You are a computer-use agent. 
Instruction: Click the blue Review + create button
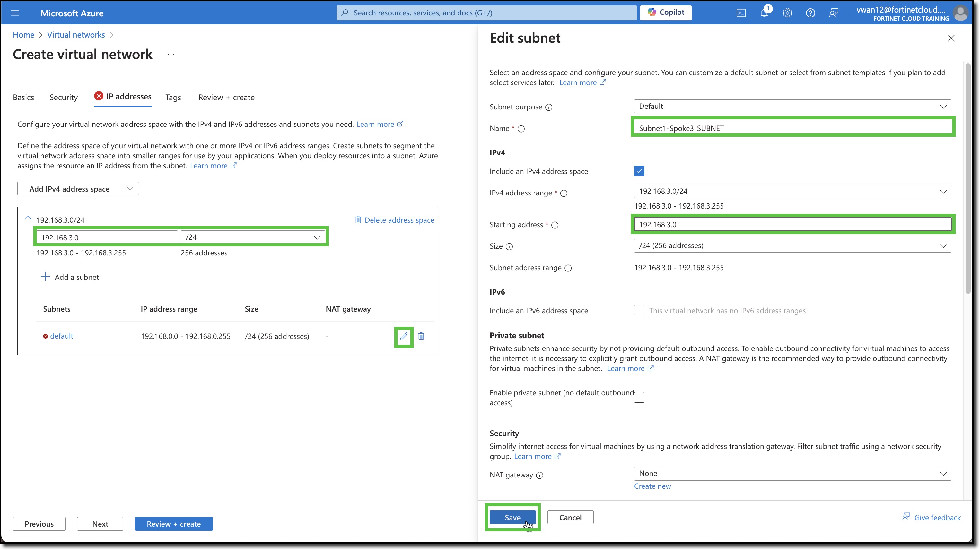coord(174,524)
